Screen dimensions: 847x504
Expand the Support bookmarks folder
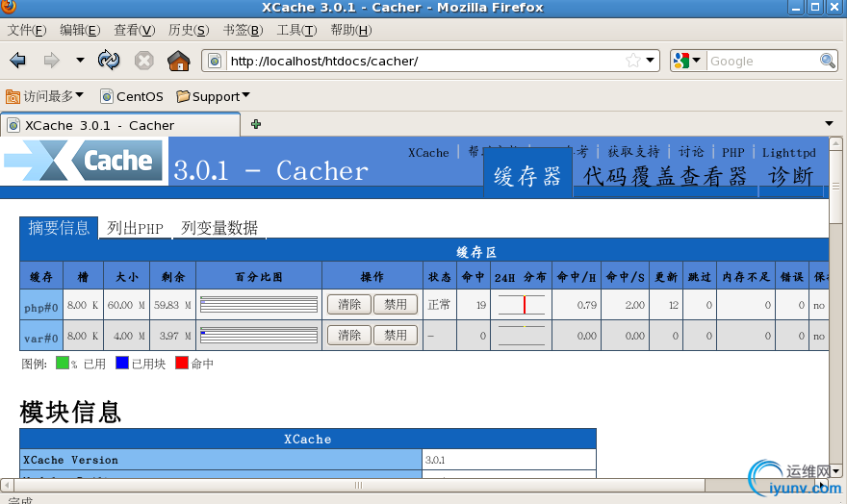coord(213,96)
